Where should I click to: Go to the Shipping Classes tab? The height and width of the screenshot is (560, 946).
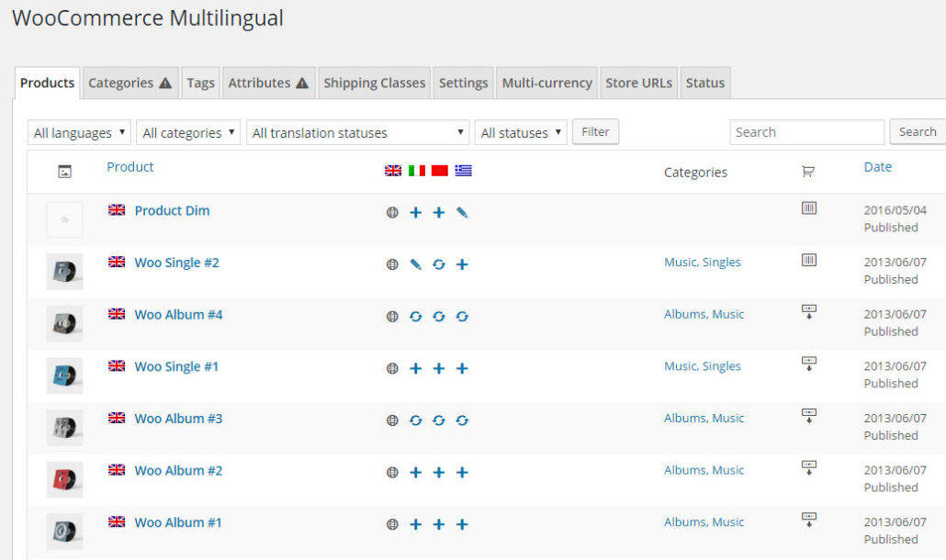click(x=374, y=84)
